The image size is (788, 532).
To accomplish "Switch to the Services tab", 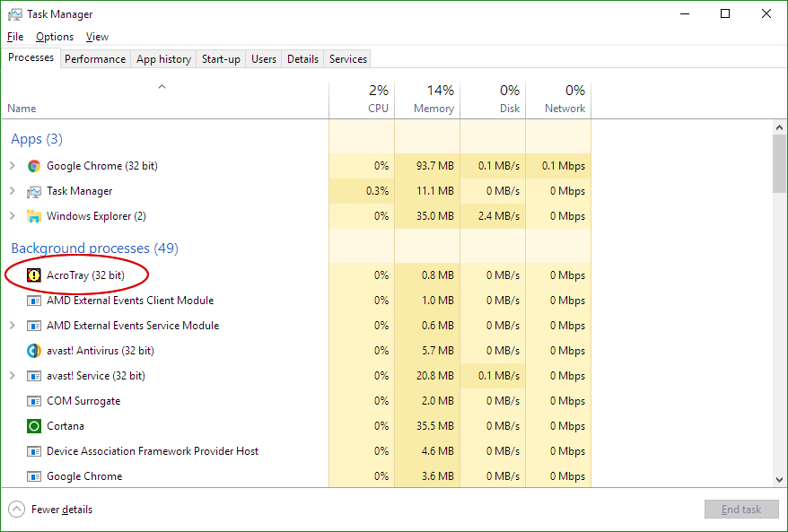I will coord(348,59).
